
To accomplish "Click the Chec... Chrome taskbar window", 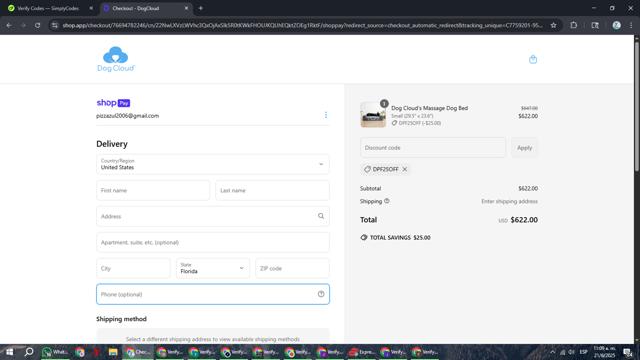I will (138, 352).
